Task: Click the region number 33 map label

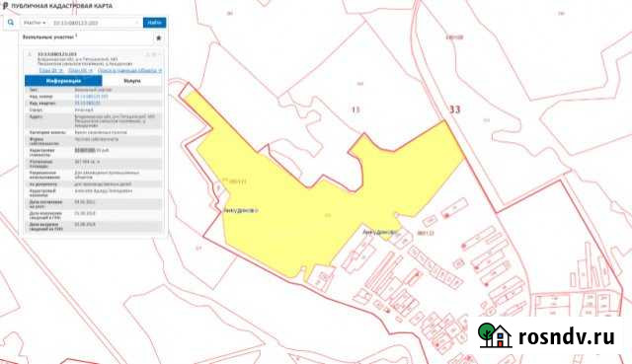Action: click(454, 109)
